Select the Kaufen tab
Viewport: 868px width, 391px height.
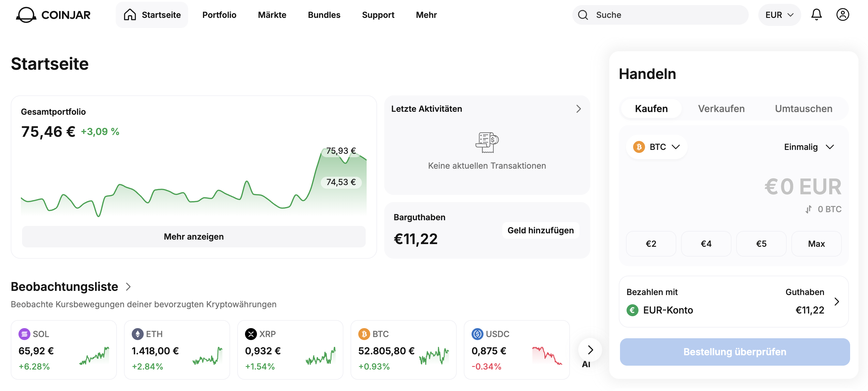[651, 109]
